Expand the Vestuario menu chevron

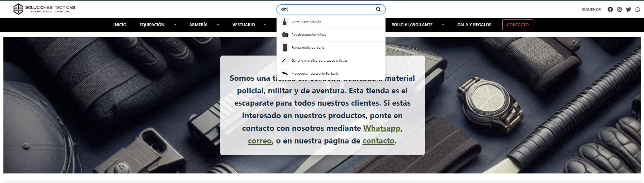pos(265,25)
